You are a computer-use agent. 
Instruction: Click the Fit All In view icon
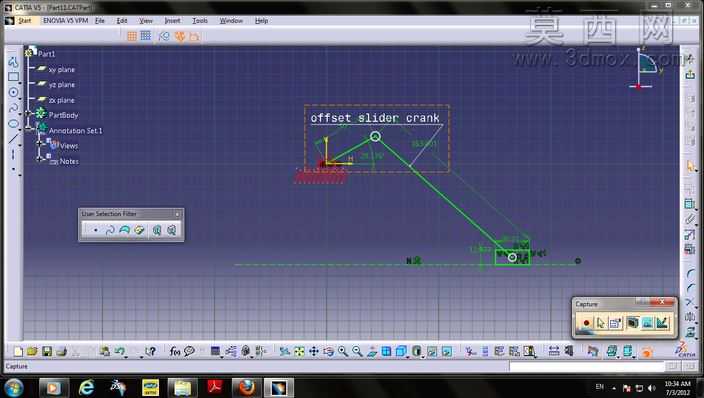point(299,351)
